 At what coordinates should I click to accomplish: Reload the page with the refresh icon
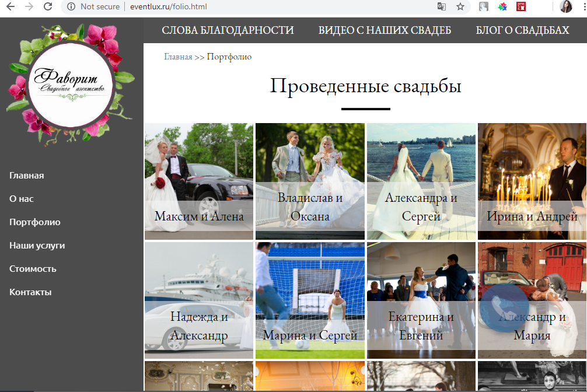(48, 6)
